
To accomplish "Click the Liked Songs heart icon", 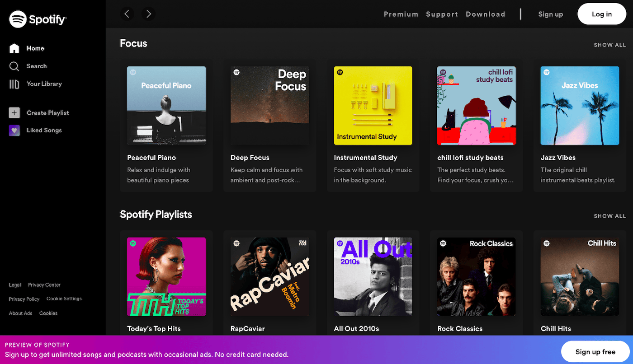I will (x=14, y=131).
